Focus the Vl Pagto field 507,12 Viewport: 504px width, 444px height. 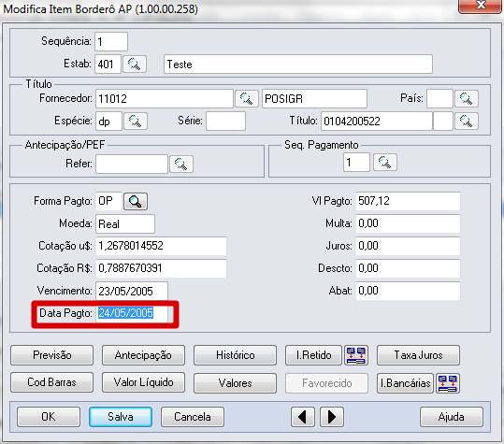pos(408,202)
